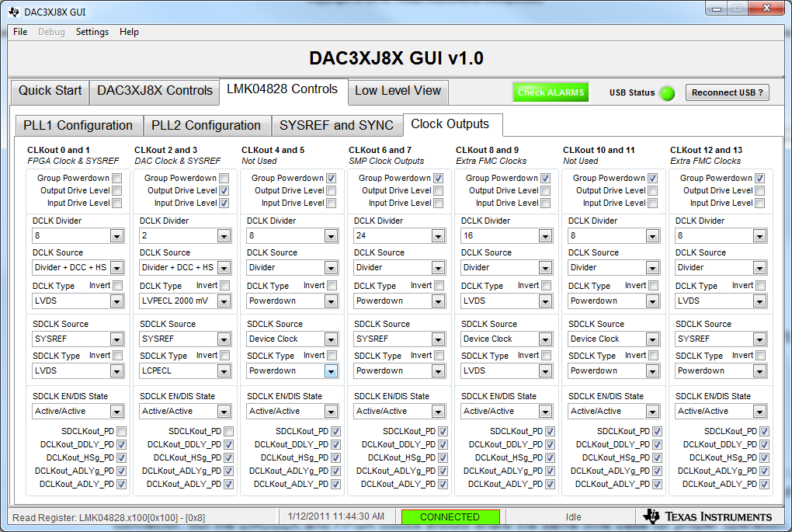Click the DAC3XJ8X GUI title bar icon
Screen dimensions: 792x532
14,12
